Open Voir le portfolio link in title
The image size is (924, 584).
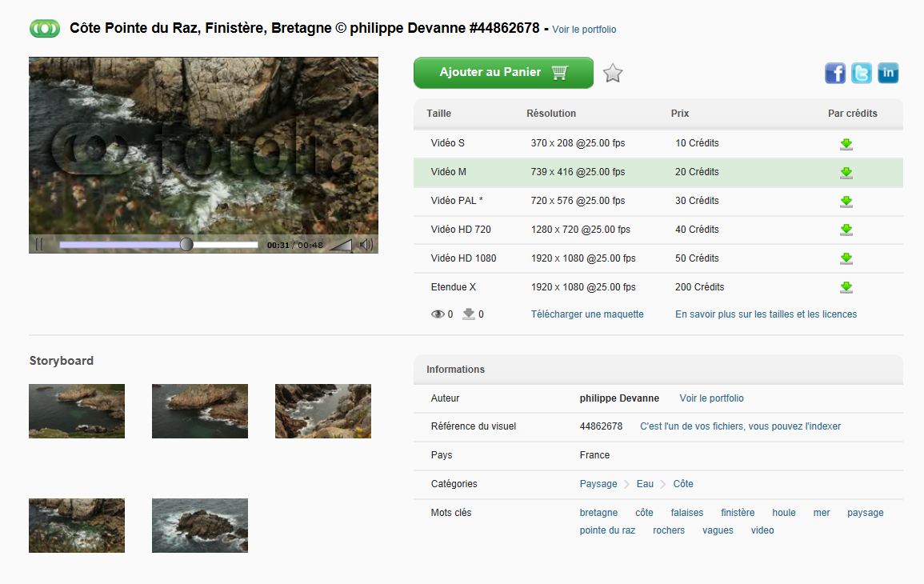(x=584, y=30)
